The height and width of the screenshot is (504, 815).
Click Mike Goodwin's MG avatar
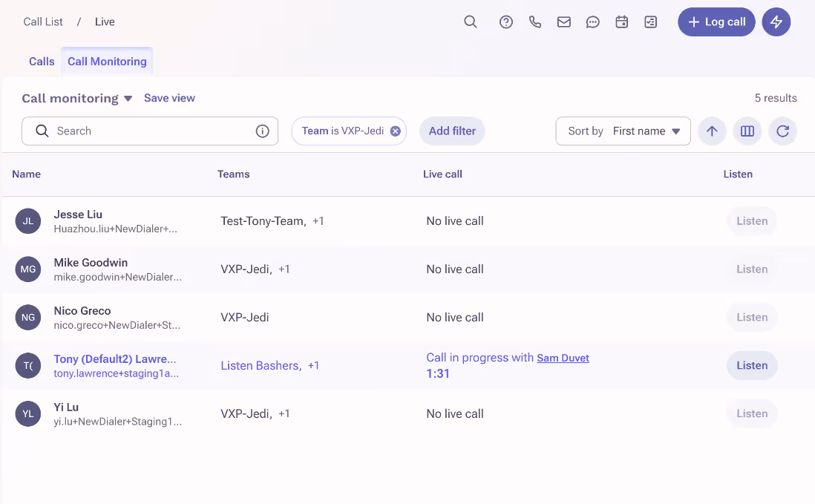28,269
